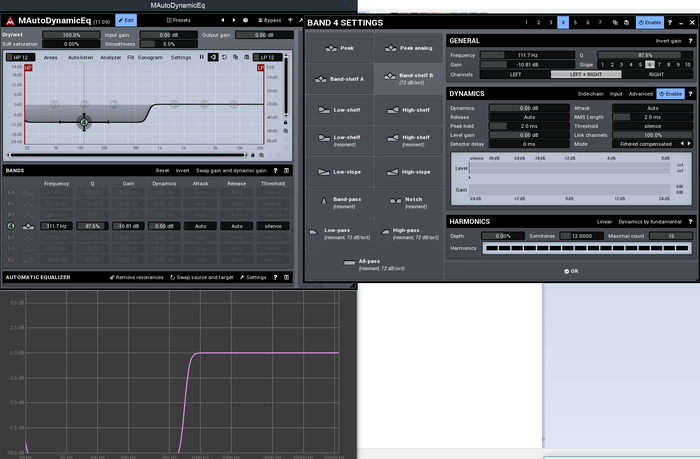Toggle Band 4 Enable button in header
Viewport: 700px width, 459px height.
coord(650,22)
